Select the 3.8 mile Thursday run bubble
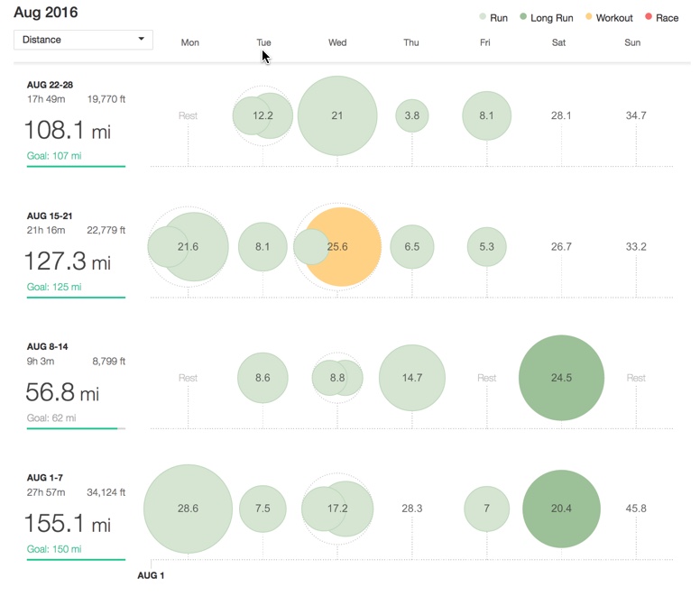This screenshot has width=700, height=596. coord(412,115)
